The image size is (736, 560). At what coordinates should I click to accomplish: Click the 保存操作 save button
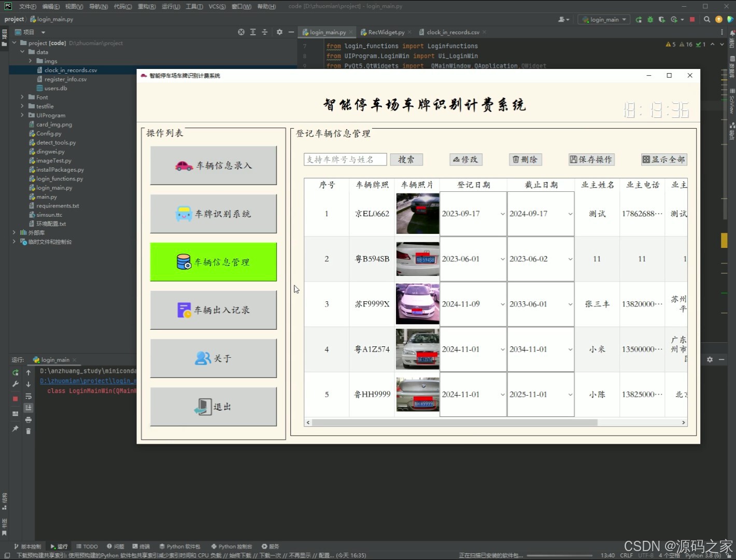coord(591,160)
